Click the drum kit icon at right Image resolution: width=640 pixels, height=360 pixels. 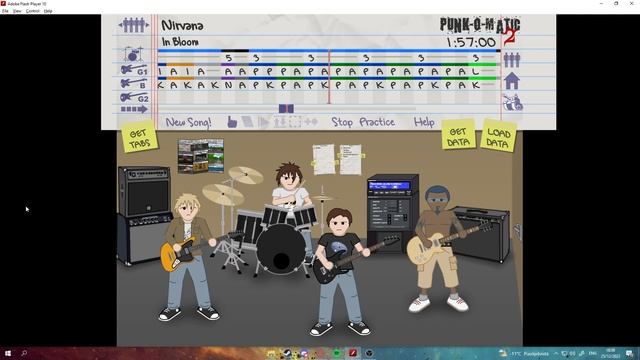[513, 102]
